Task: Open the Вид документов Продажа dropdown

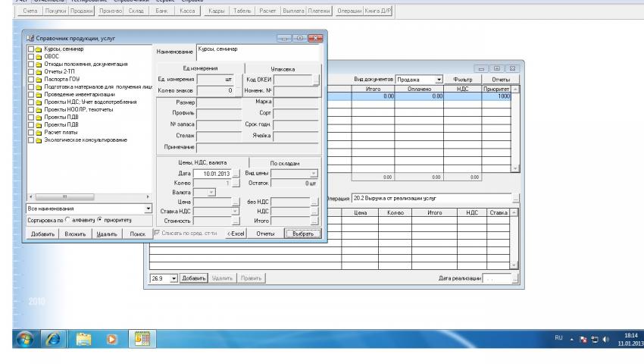Action: 438,80
